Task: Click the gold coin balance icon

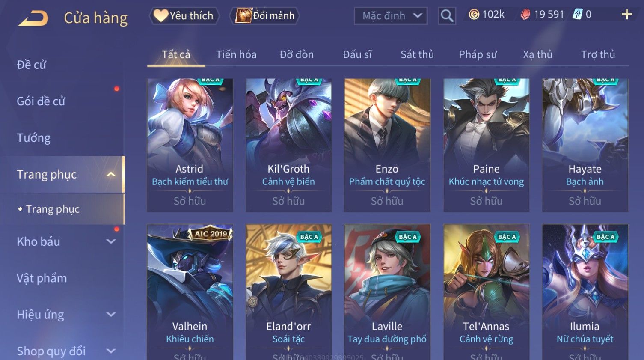Action: [474, 15]
